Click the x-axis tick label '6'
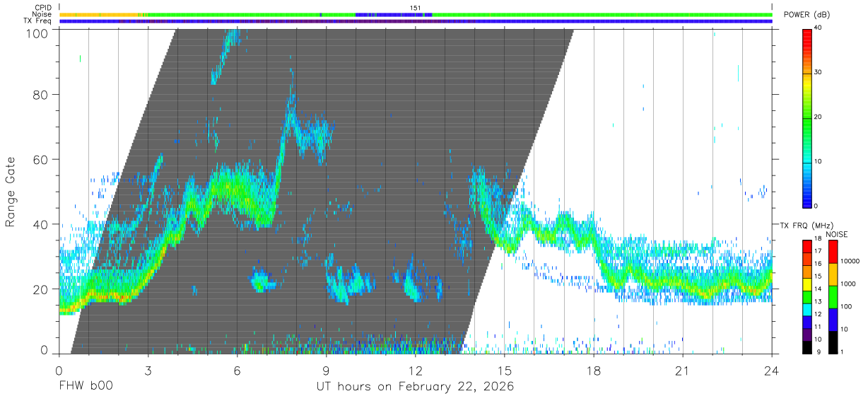 coord(237,371)
